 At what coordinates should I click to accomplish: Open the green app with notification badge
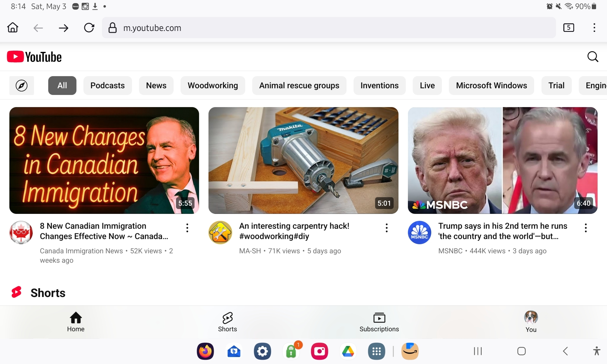tap(292, 351)
